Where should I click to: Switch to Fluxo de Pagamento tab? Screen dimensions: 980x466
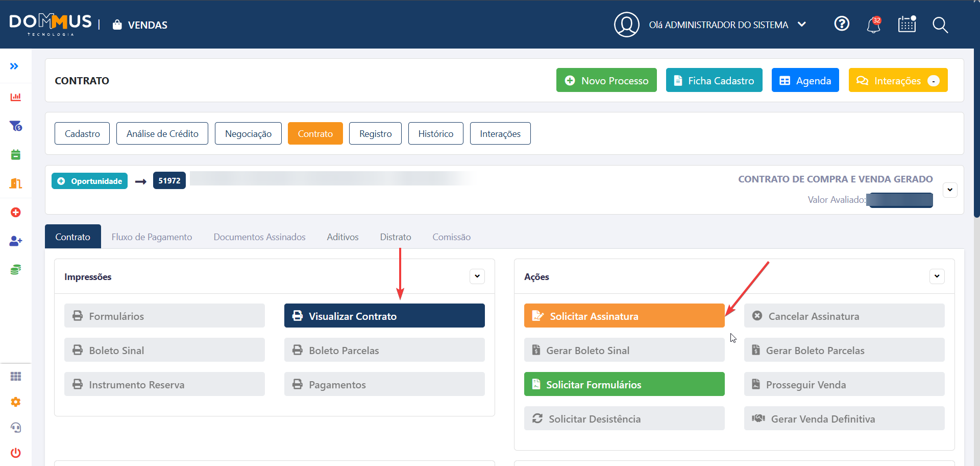click(x=152, y=237)
